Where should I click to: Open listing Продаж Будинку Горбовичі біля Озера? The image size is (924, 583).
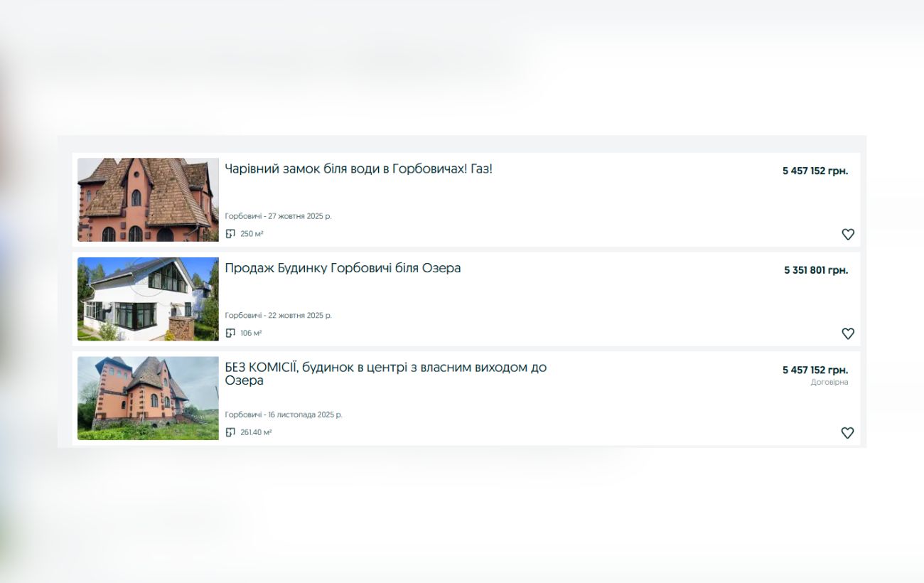tap(343, 268)
